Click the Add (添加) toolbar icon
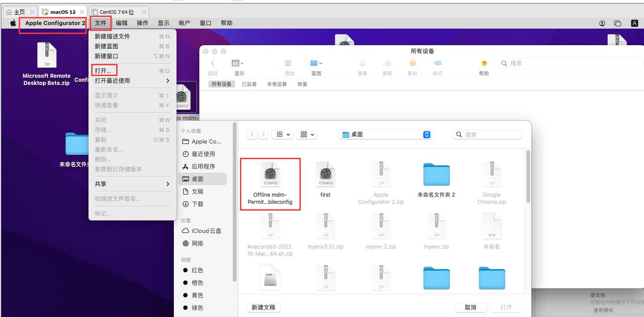Image resolution: width=644 pixels, height=317 pixels. 289,63
